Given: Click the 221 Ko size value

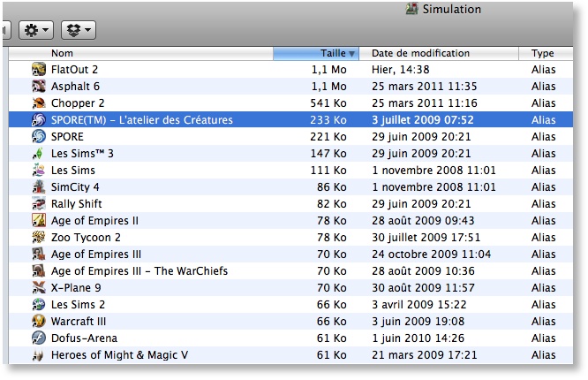Looking at the screenshot, I should [328, 136].
